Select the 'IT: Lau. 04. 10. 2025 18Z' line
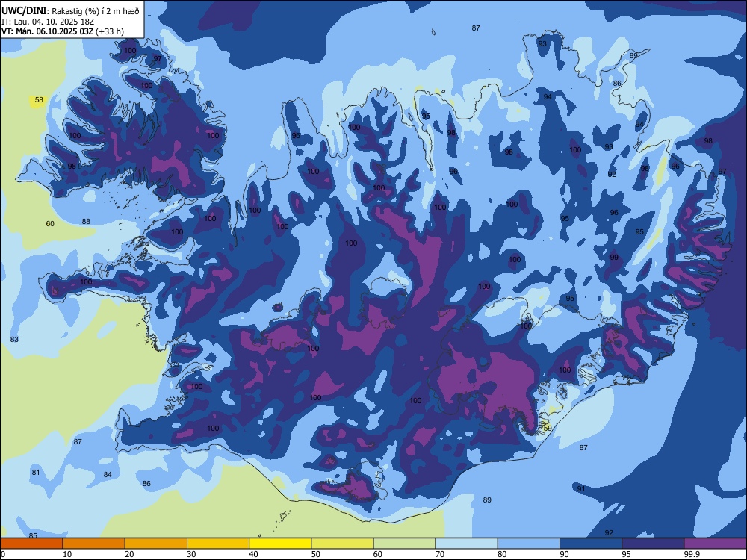The image size is (747, 560). coord(48,22)
